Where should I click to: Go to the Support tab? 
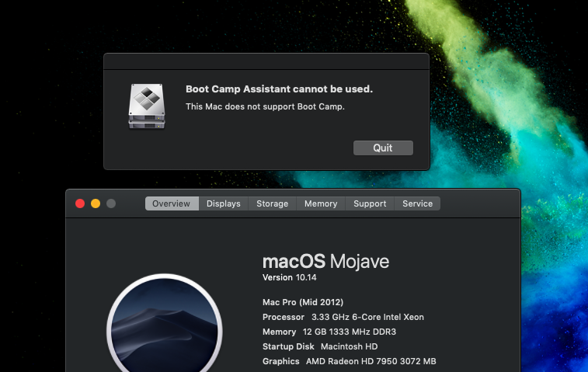tap(370, 203)
